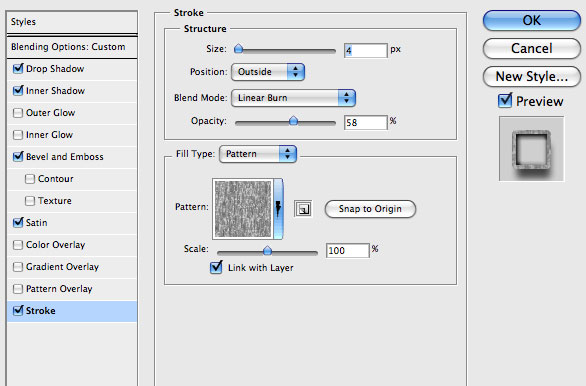
Task: Click the Opacity value field showing 58
Action: click(x=366, y=123)
